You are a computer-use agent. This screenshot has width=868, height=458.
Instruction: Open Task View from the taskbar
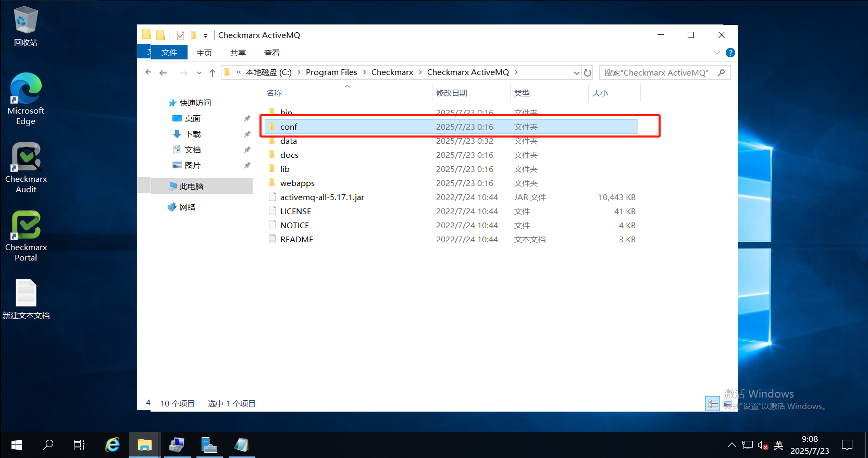tap(79, 445)
